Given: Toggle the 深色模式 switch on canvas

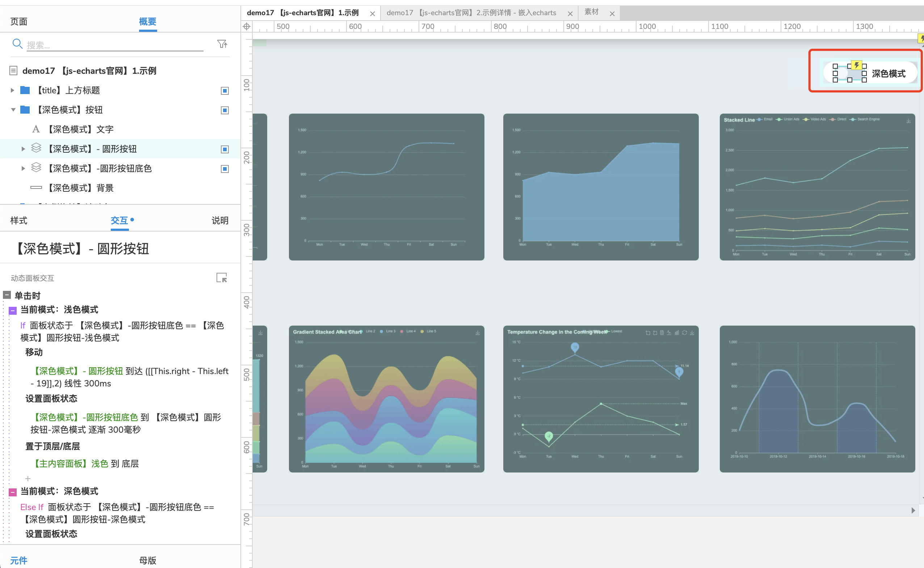Looking at the screenshot, I should (849, 73).
